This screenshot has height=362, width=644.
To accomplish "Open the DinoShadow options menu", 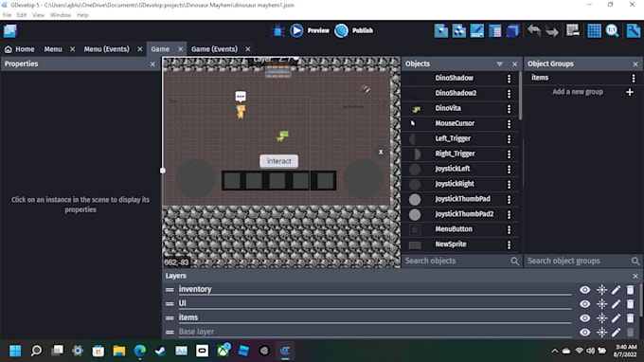I will pos(509,78).
